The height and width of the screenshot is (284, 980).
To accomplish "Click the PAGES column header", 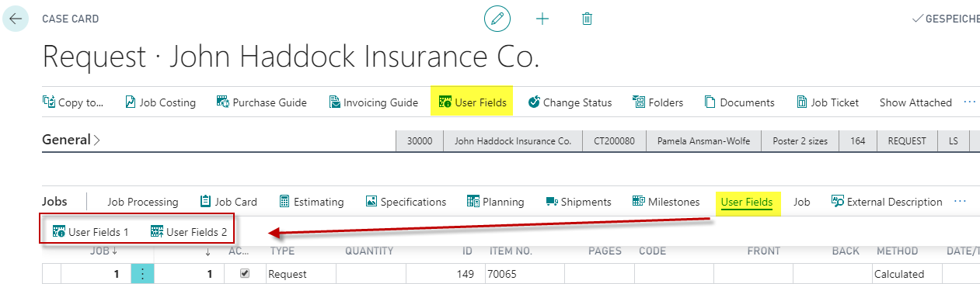I will (x=605, y=251).
